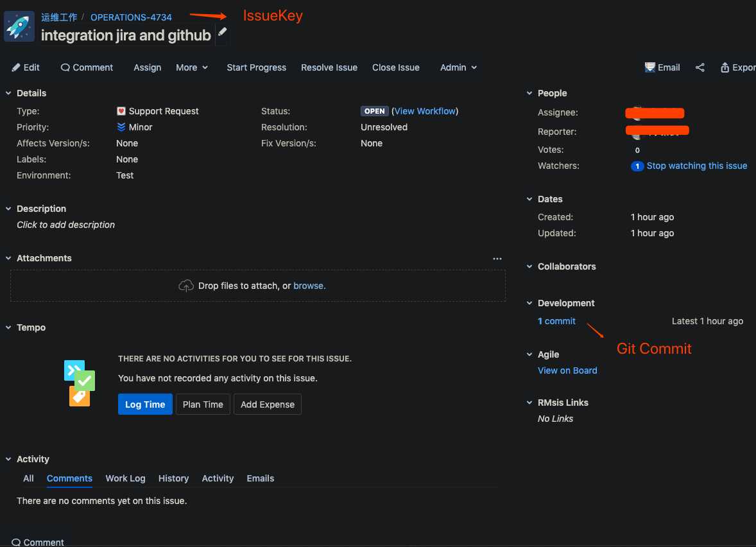Click Close Issue

395,67
